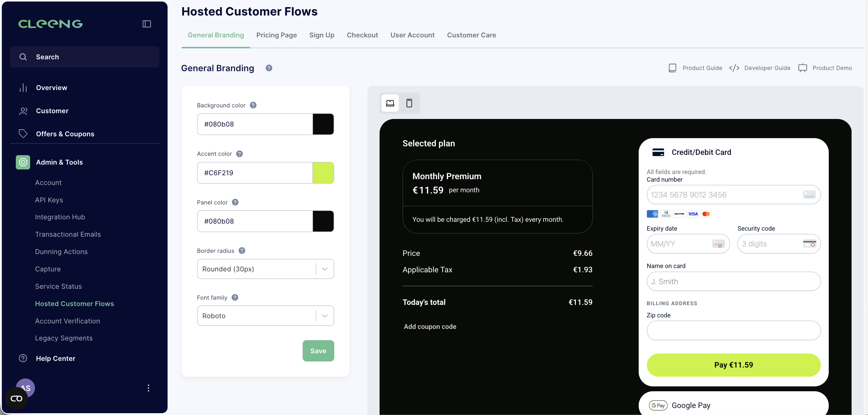Click the Google Pay logo icon
This screenshot has height=415, width=868.
click(x=658, y=406)
